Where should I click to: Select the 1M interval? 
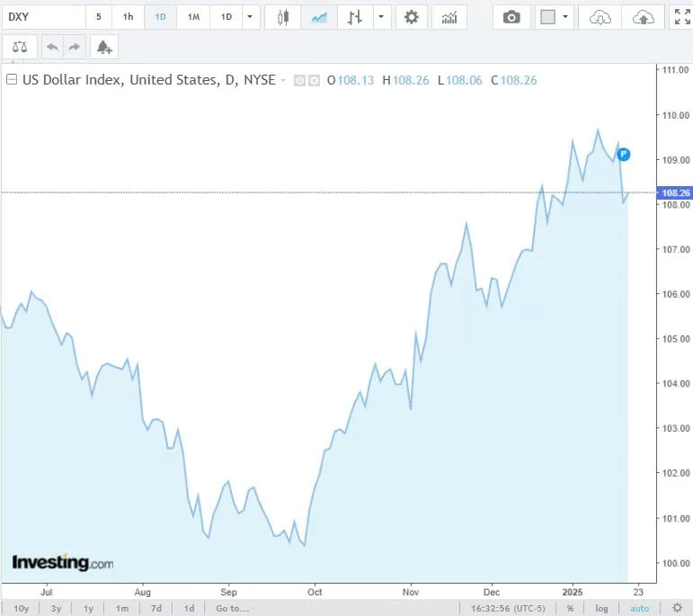point(193,17)
